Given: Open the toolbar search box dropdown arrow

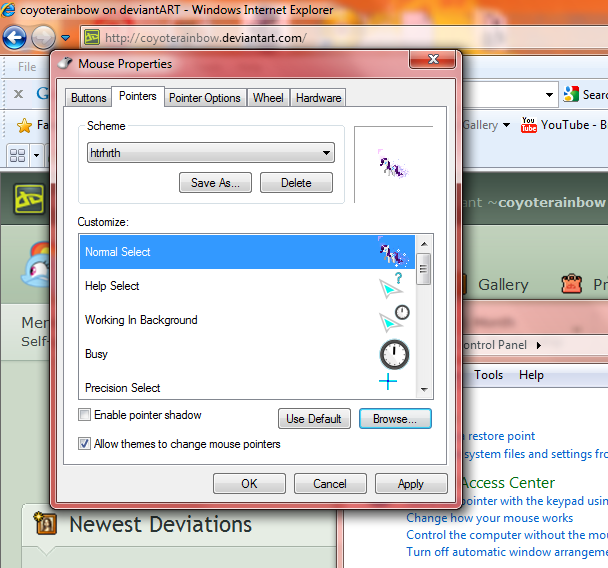Looking at the screenshot, I should (549, 95).
